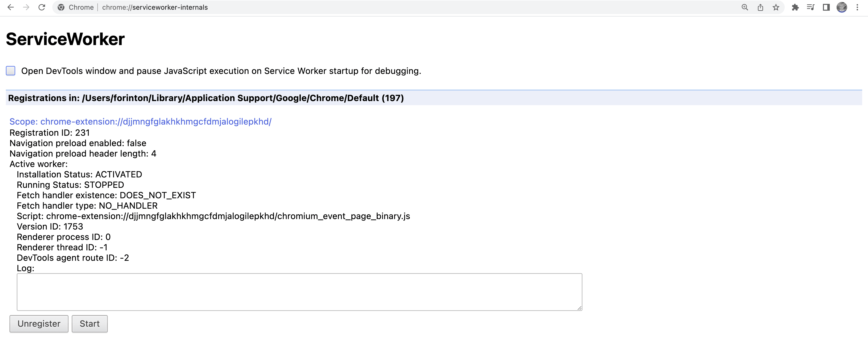Expand service worker registration details

140,121
